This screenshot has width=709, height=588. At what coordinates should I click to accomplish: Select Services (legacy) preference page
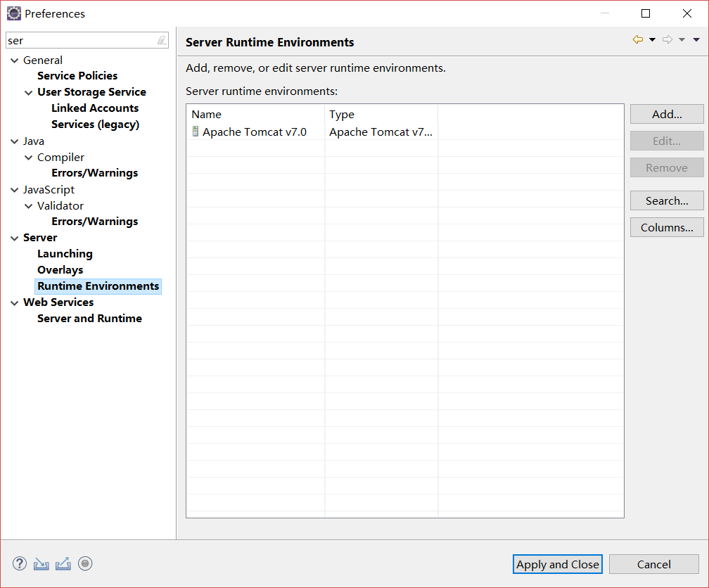95,124
